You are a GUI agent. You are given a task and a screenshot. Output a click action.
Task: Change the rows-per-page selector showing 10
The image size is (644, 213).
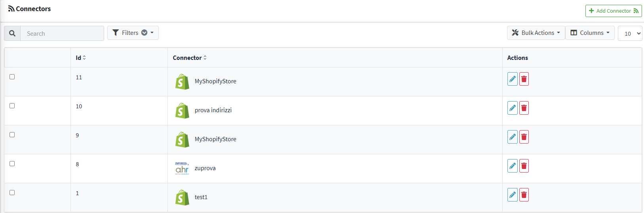(630, 33)
